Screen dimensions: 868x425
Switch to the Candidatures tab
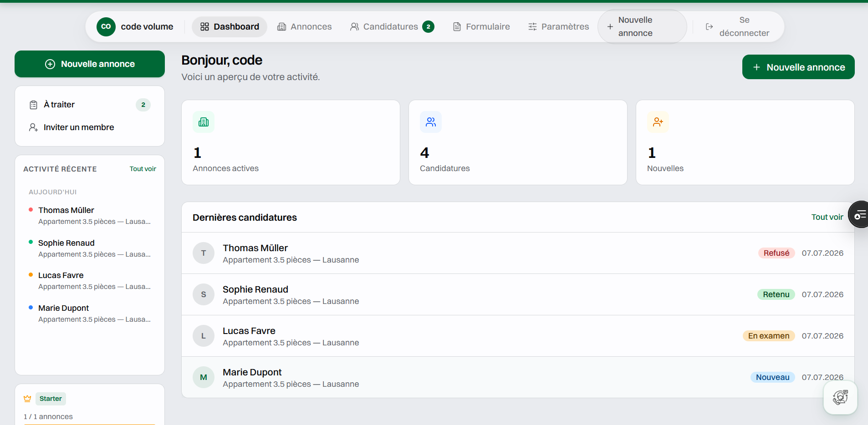pyautogui.click(x=392, y=26)
